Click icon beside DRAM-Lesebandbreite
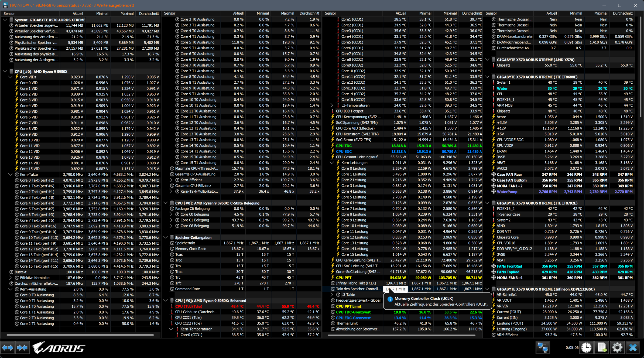The width and height of the screenshot is (644, 358). [x=494, y=36]
